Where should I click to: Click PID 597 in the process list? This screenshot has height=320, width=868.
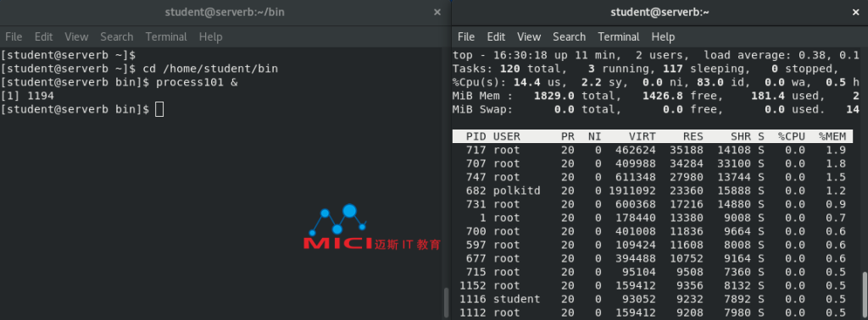click(476, 245)
